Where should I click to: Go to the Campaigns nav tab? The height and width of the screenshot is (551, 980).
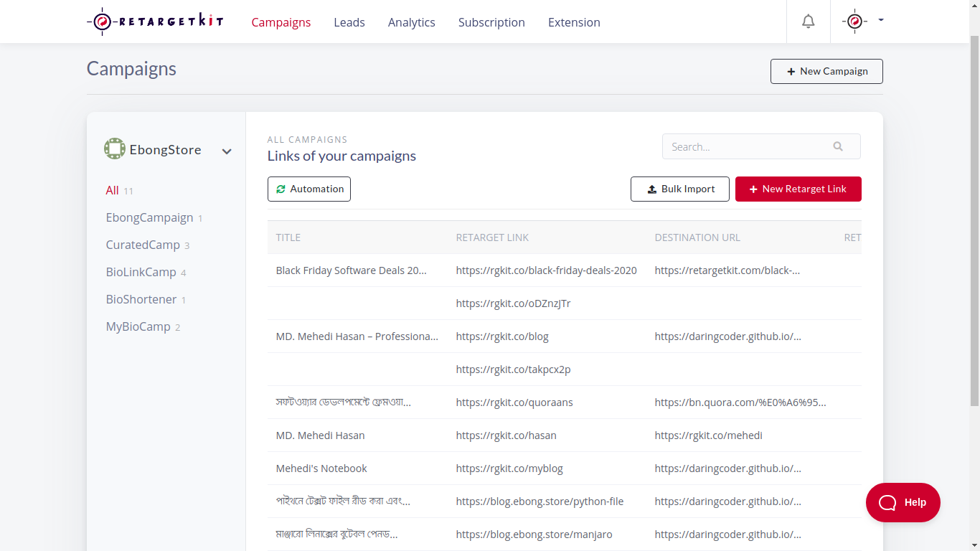[x=281, y=22]
